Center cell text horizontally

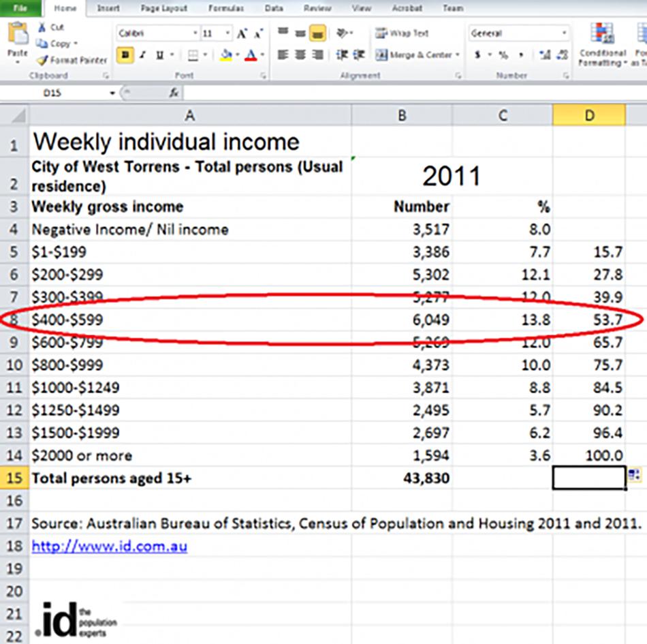(x=300, y=55)
